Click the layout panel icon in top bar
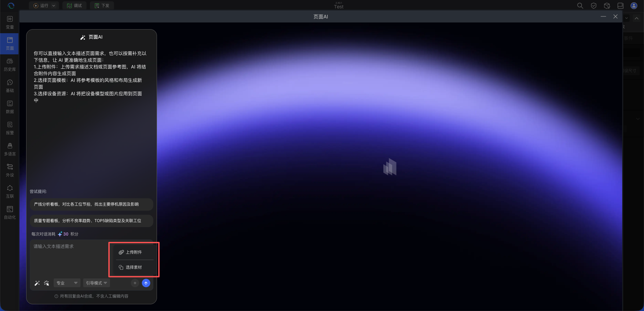644x311 pixels. tap(620, 6)
